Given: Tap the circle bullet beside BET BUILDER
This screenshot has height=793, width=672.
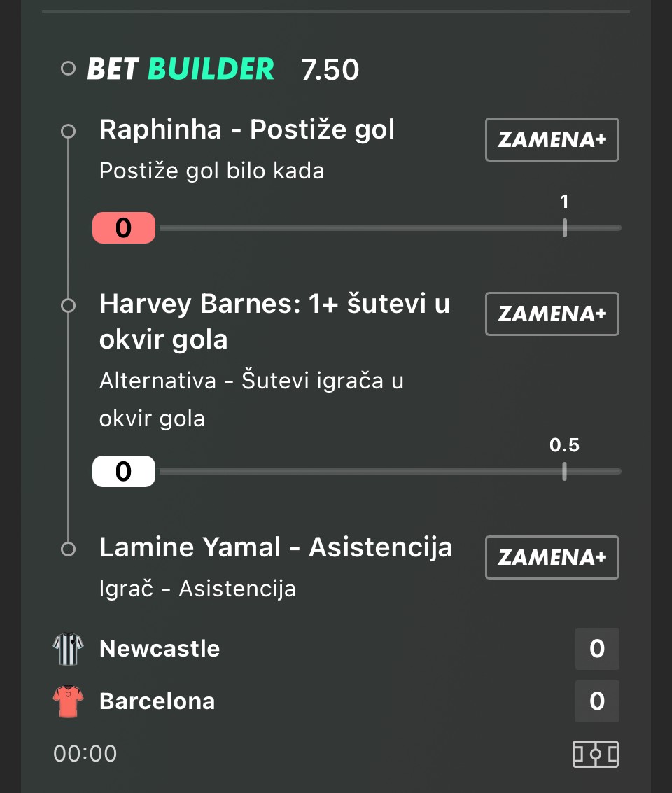Looking at the screenshot, I should click(68, 69).
